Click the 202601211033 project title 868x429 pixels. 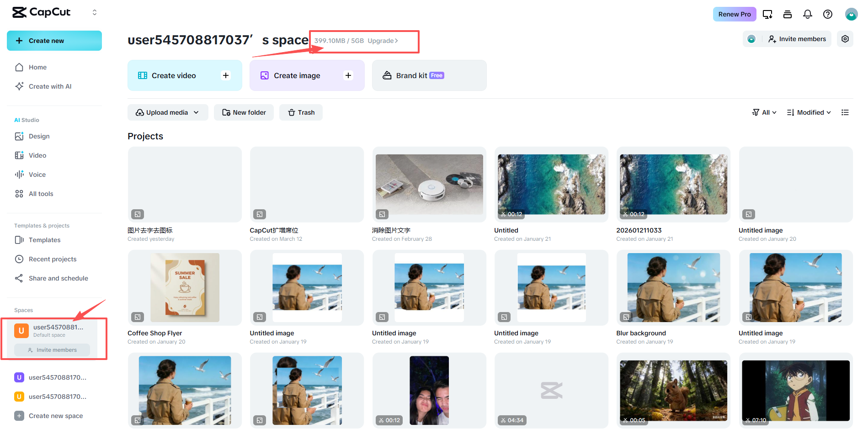tap(639, 230)
